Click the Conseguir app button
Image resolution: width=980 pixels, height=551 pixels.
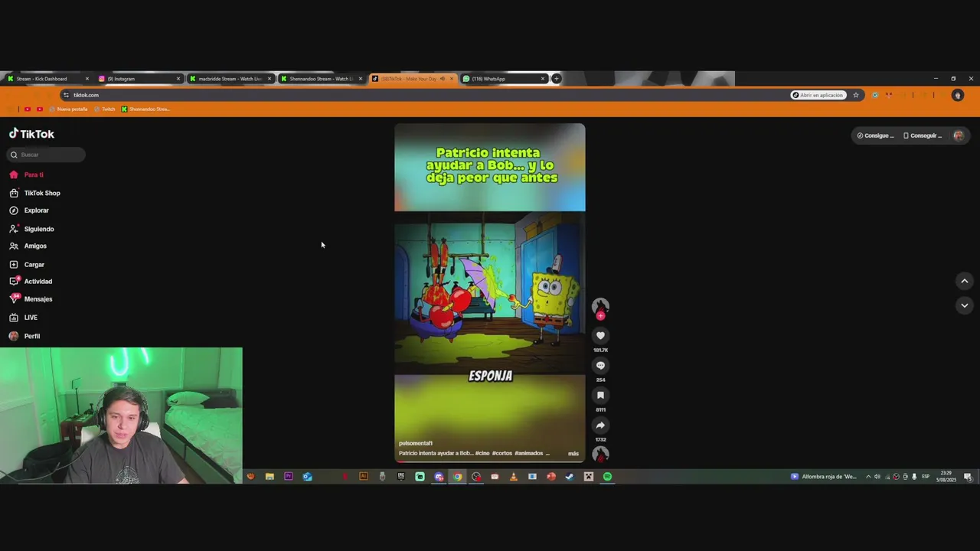click(923, 135)
